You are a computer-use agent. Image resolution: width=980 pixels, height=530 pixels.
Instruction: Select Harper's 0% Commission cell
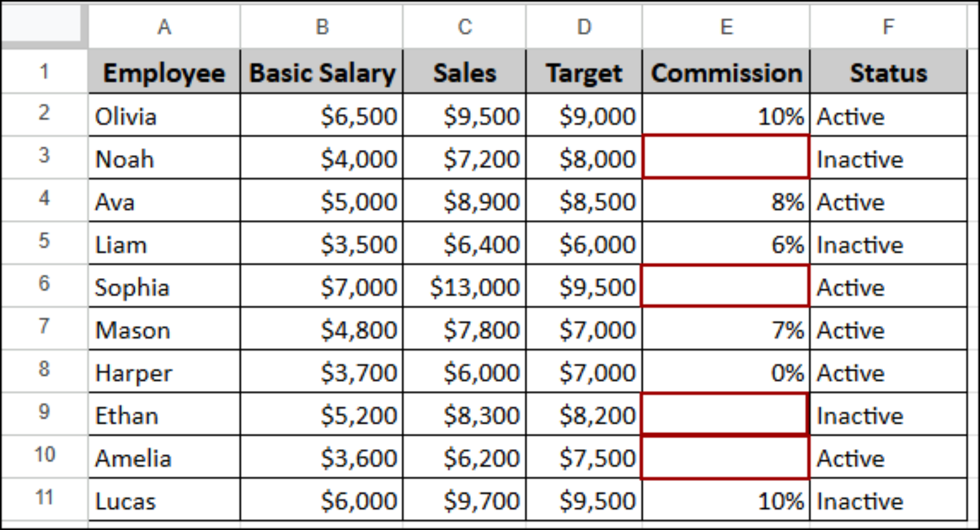(x=726, y=372)
